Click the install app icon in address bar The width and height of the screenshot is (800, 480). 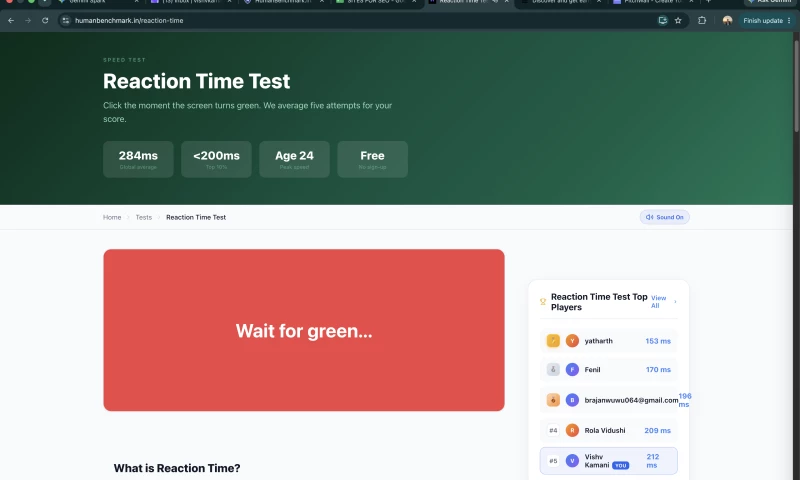pyautogui.click(x=662, y=20)
